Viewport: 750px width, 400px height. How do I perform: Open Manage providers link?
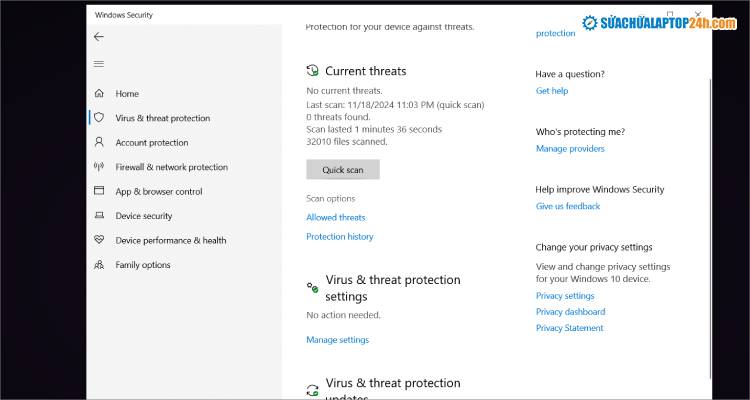point(570,149)
